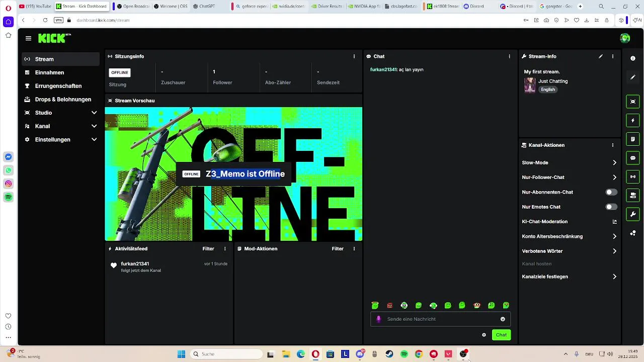Open Mod-Aktionen three-dot menu

tap(354, 248)
